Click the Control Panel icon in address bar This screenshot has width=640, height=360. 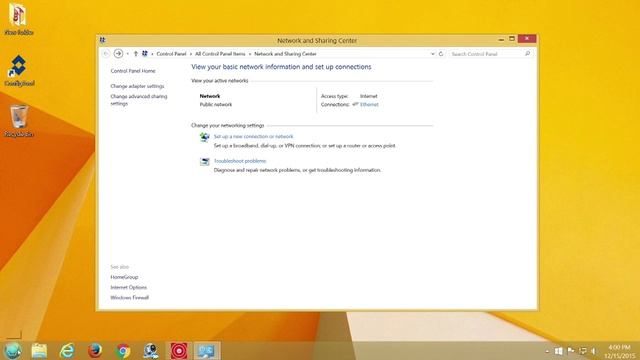click(x=144, y=53)
